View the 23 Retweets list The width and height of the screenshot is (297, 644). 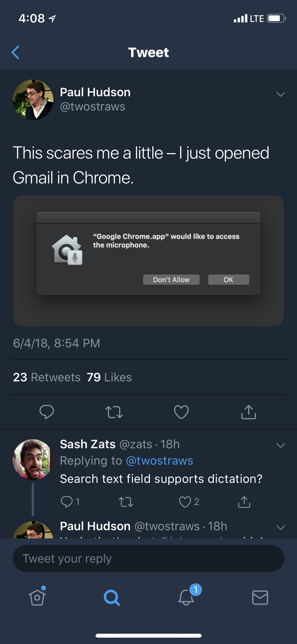tap(47, 377)
